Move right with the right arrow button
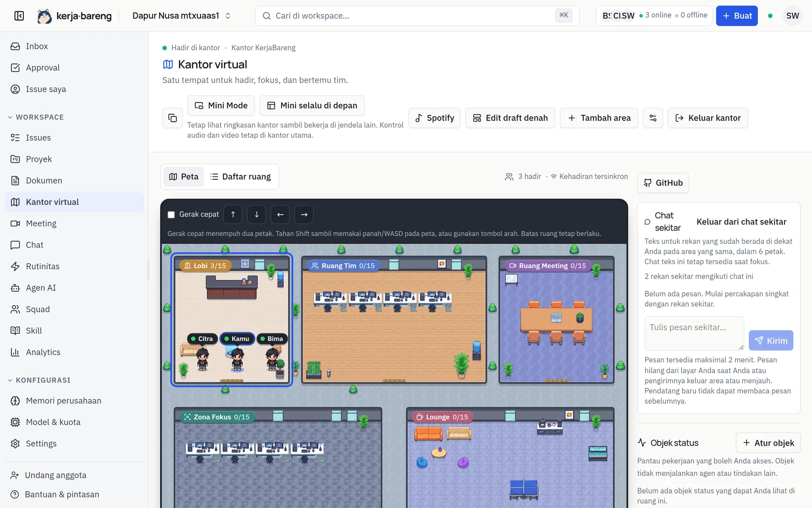Viewport: 812px width, 508px height. click(304, 214)
